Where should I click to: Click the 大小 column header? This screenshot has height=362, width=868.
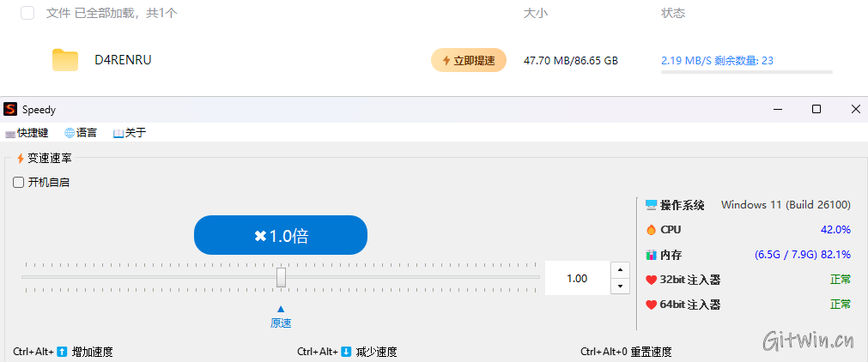pyautogui.click(x=535, y=13)
